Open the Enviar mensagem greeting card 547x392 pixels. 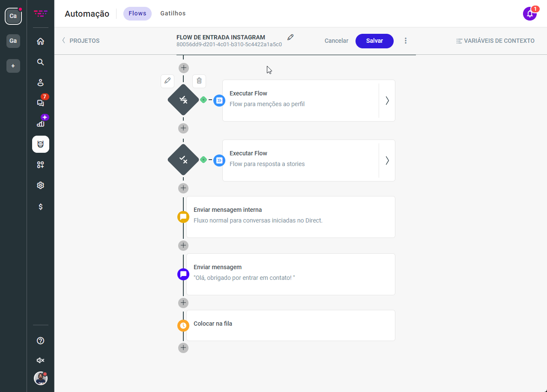(290, 274)
